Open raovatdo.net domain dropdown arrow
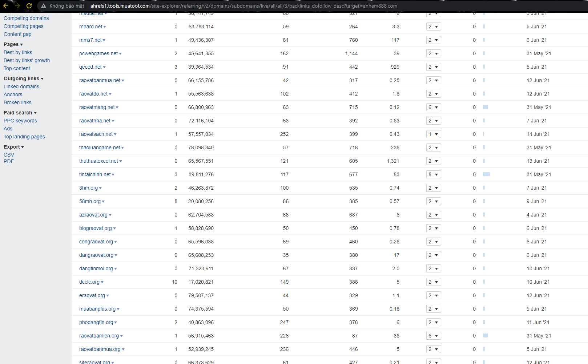 [x=110, y=94]
